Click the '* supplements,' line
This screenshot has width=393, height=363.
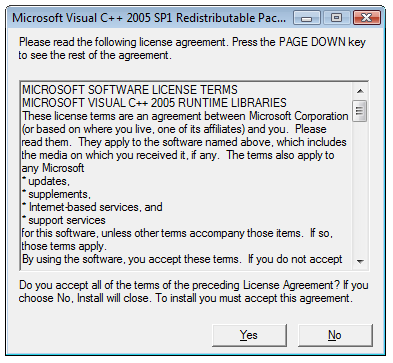(x=56, y=194)
